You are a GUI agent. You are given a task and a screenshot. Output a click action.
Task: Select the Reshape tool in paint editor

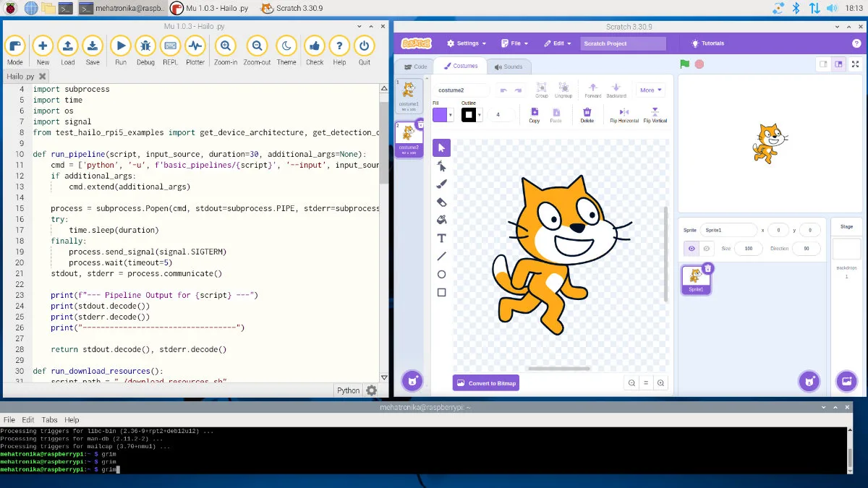(x=442, y=166)
